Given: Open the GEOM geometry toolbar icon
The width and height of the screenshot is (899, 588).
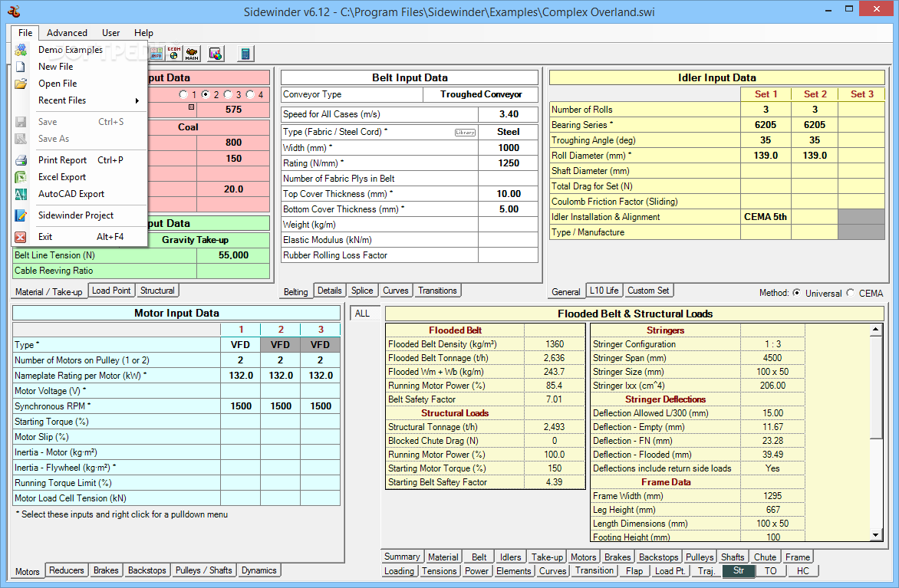Looking at the screenshot, I should 173,54.
